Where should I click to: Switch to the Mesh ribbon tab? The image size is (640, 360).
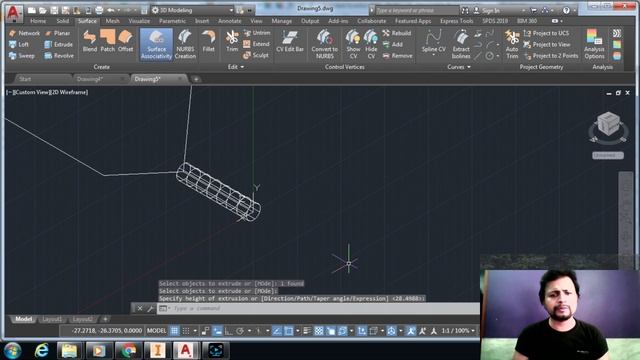pyautogui.click(x=112, y=21)
